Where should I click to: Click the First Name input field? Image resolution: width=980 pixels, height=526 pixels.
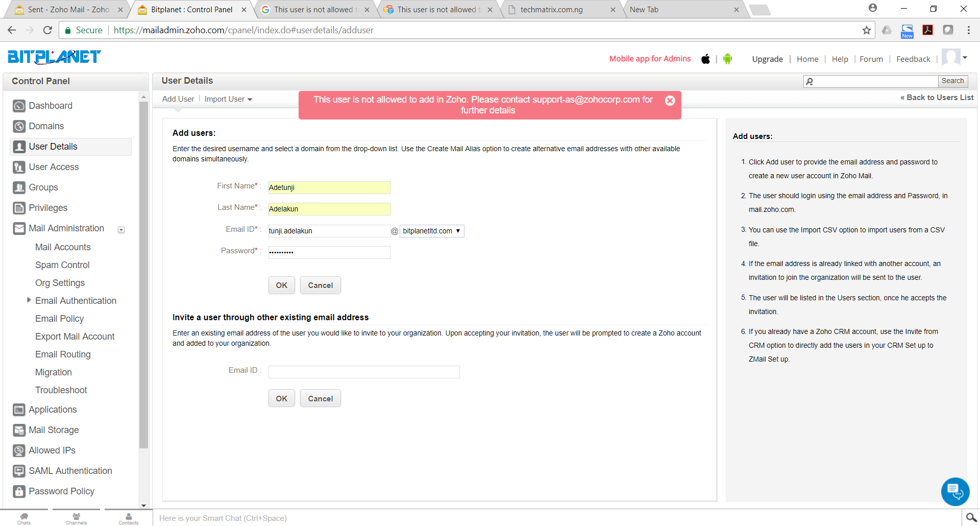(x=330, y=187)
